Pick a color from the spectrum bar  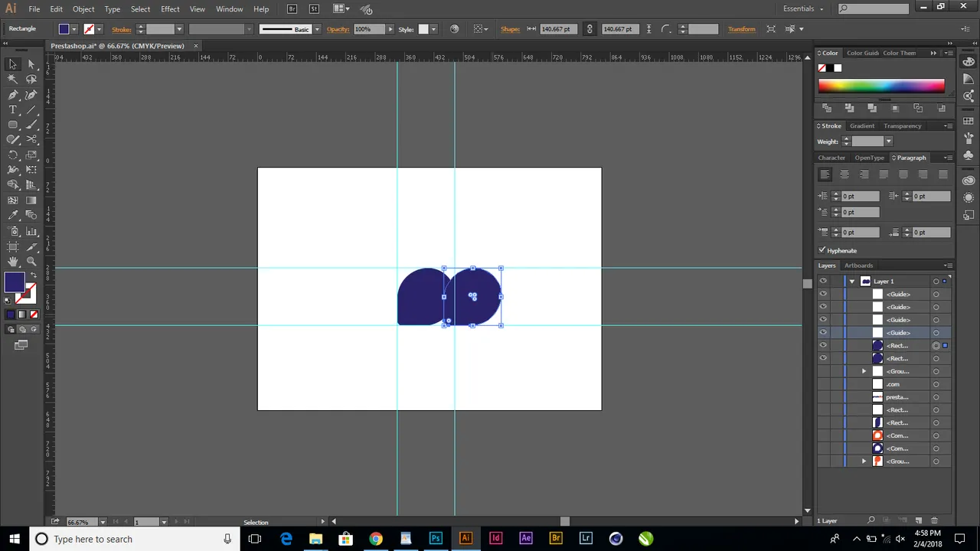click(881, 86)
